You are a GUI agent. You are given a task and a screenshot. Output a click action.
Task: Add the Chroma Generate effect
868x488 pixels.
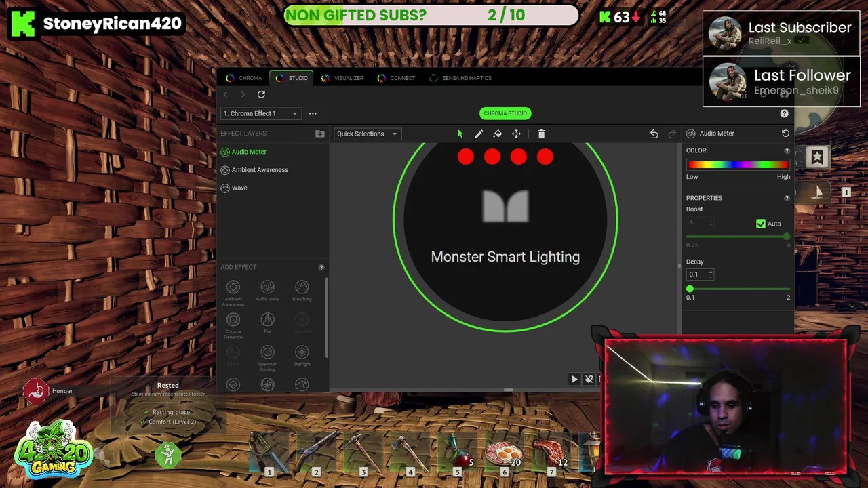pyautogui.click(x=233, y=325)
